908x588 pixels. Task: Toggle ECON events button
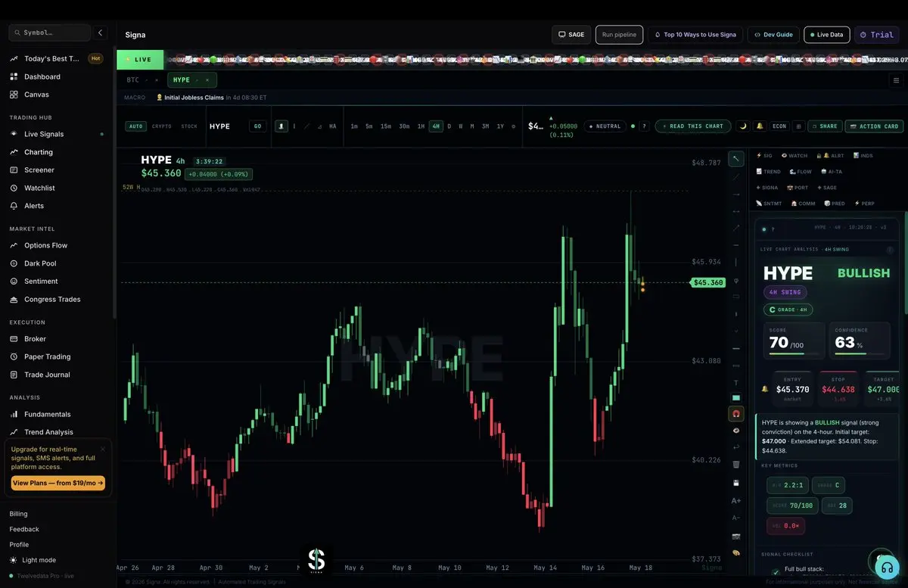point(779,126)
